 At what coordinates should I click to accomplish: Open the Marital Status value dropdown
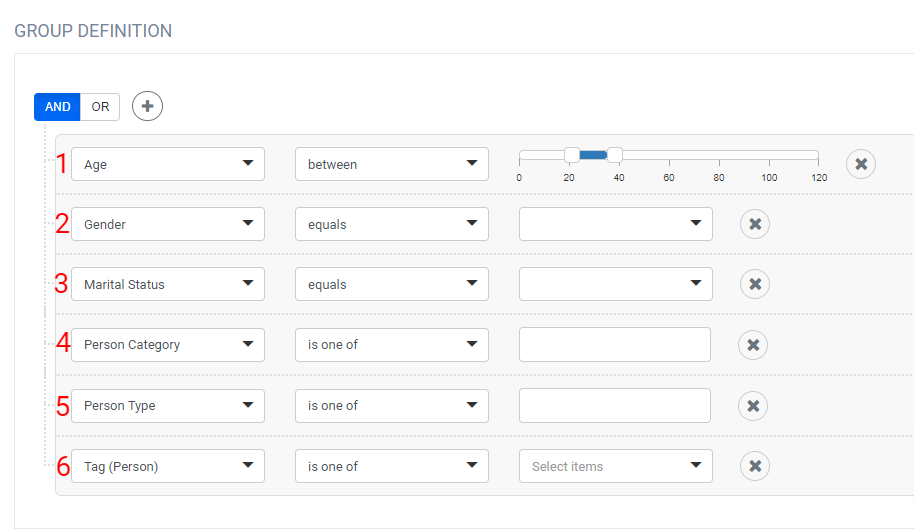616,284
